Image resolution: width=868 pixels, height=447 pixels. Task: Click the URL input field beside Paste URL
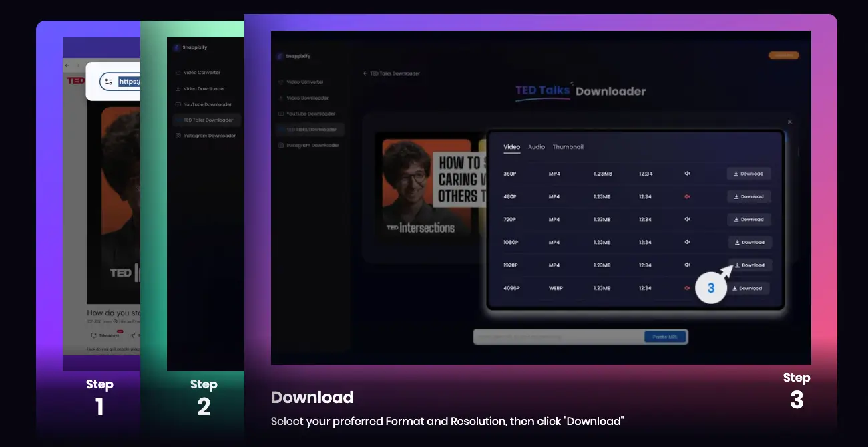[x=558, y=337]
